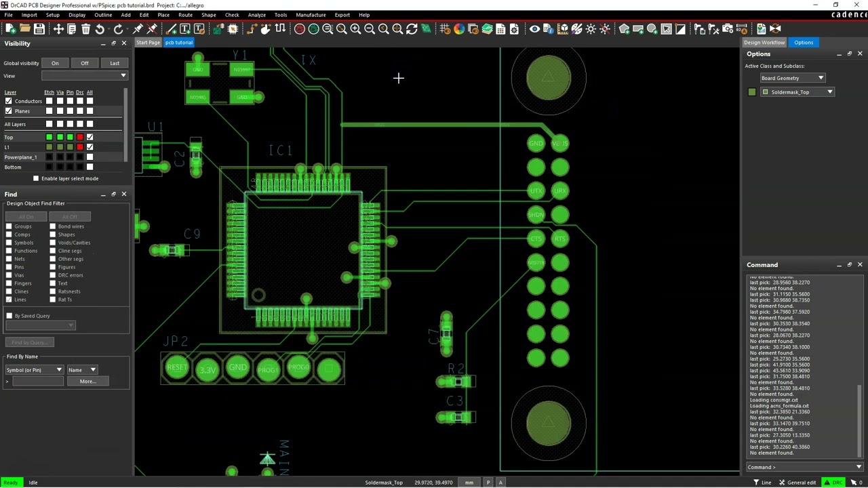This screenshot has height=488, width=868.
Task: Open the File menu
Action: [8, 15]
